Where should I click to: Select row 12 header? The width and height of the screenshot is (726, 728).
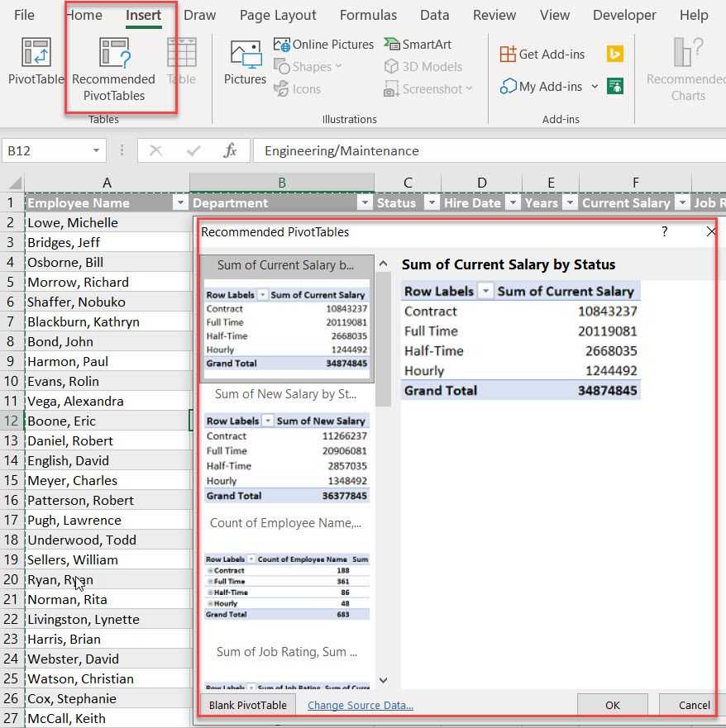[x=11, y=421]
